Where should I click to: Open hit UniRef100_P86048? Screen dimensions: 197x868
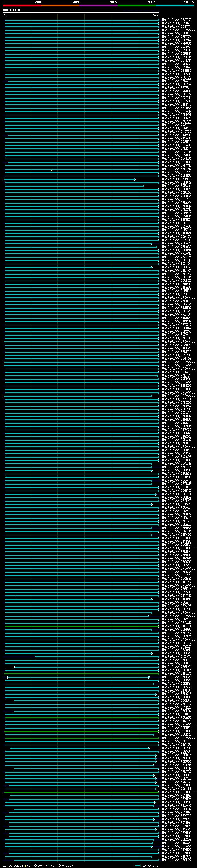click(176, 481)
